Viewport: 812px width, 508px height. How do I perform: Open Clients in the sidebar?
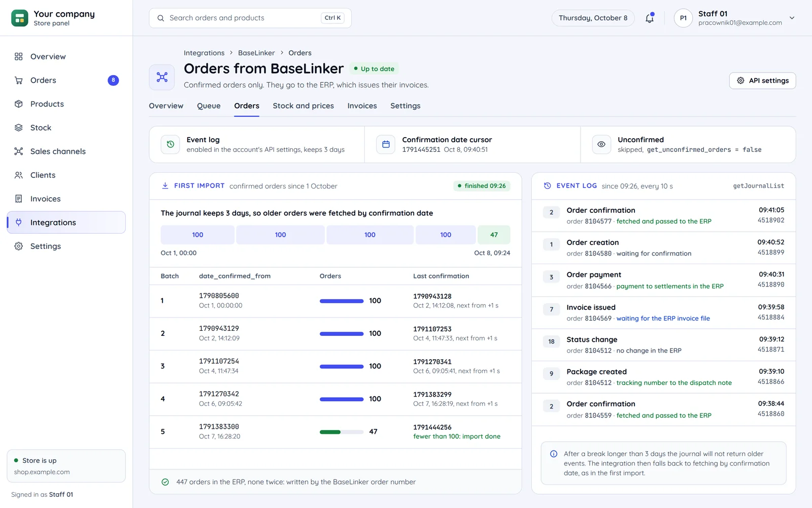(x=66, y=175)
